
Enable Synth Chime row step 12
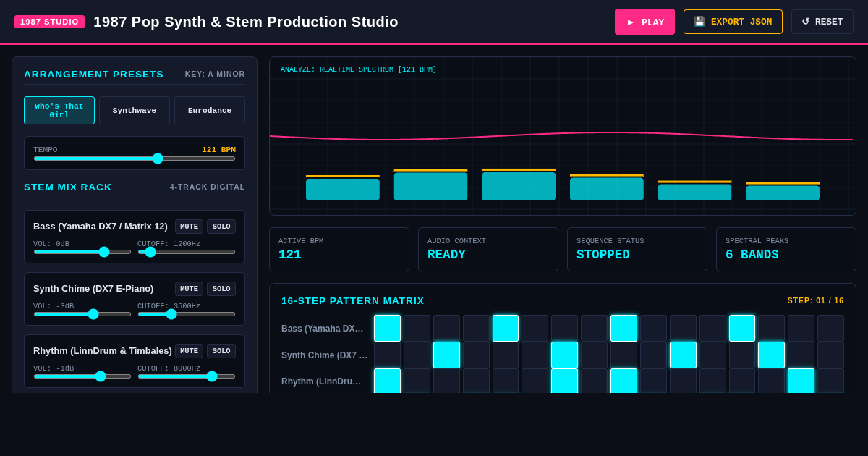click(x=712, y=355)
